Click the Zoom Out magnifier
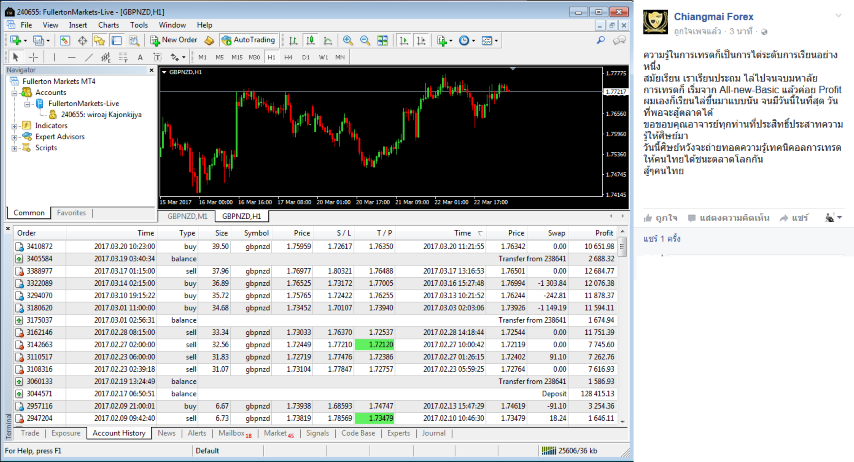This screenshot has height=462, width=854. [x=365, y=40]
